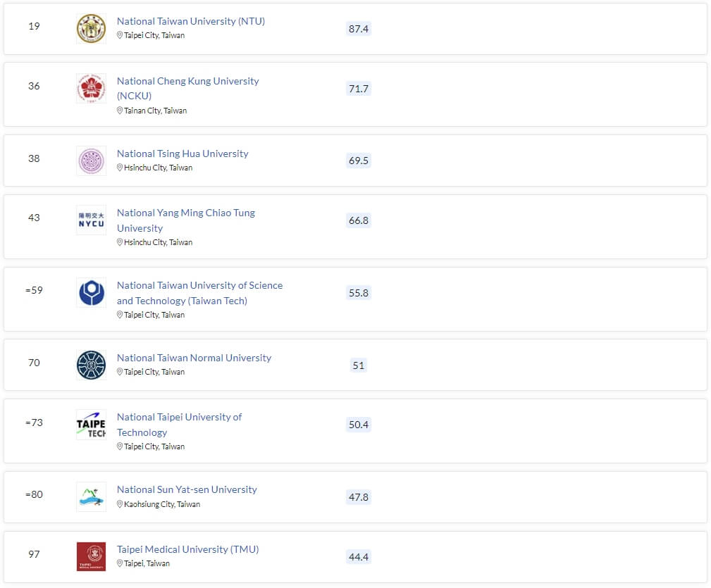Open the National Sun Yat-sen University link

(187, 489)
